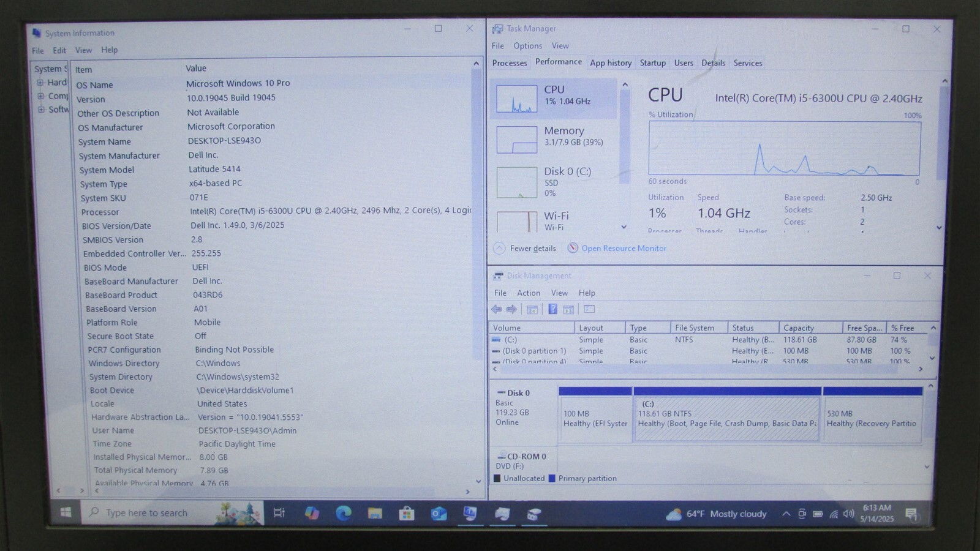
Task: Open the File menu in System Information
Action: coord(38,51)
